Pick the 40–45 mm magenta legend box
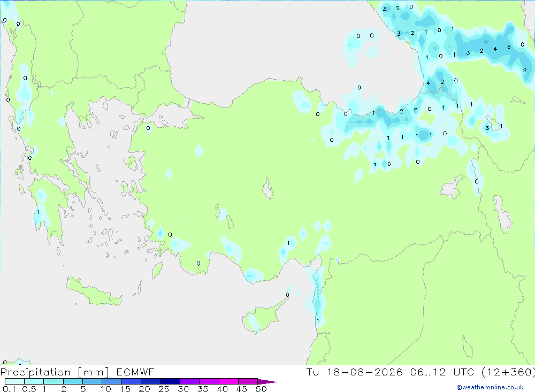The width and height of the screenshot is (535, 392). (x=228, y=381)
